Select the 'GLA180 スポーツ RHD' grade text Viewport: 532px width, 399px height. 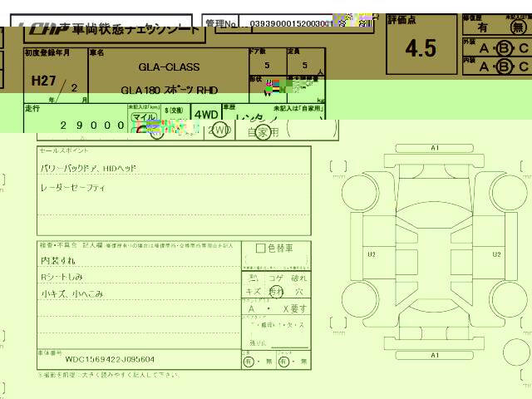(169, 91)
